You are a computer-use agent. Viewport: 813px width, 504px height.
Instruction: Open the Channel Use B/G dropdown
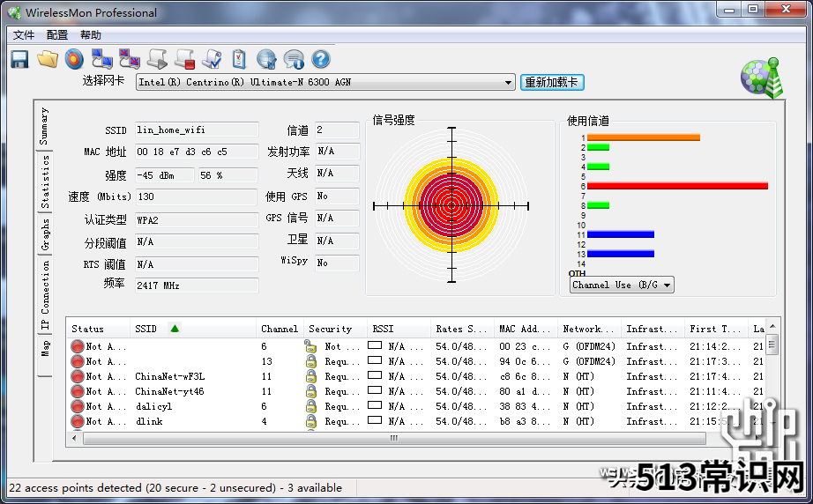(622, 285)
